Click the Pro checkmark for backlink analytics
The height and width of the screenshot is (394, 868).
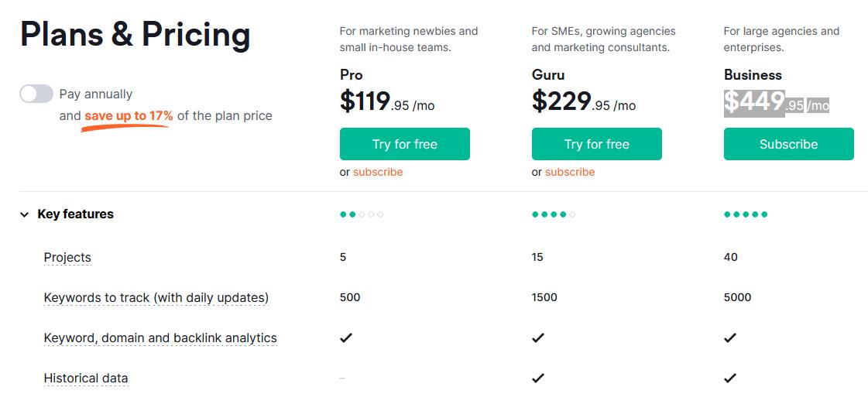[x=346, y=337]
